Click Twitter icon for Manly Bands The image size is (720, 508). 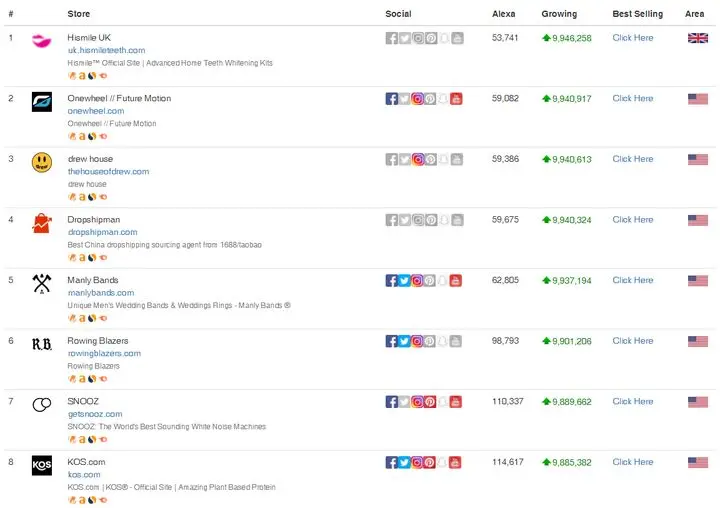pyautogui.click(x=405, y=281)
